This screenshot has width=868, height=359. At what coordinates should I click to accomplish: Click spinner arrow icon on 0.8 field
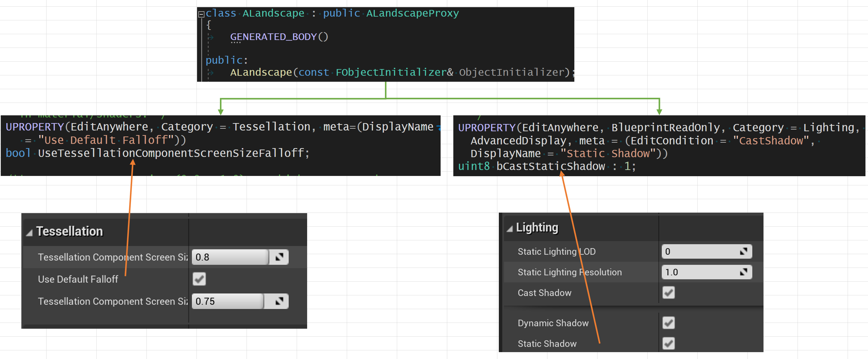coord(279,257)
